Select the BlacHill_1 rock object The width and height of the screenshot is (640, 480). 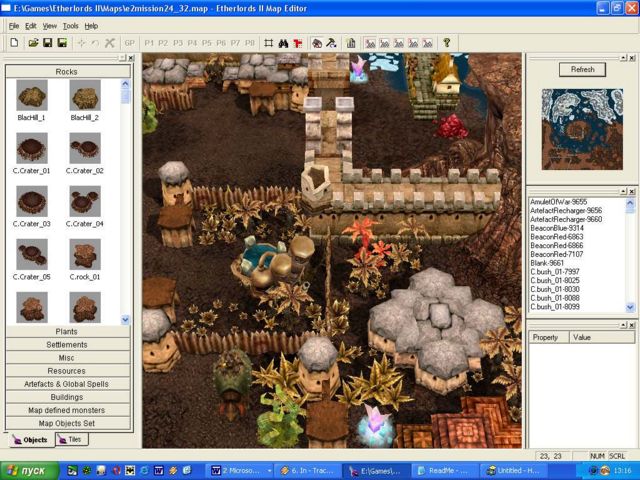32,96
